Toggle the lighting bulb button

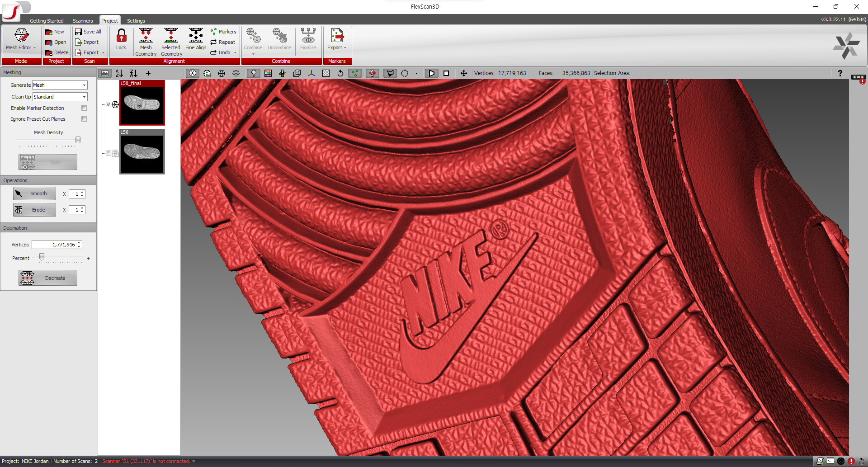(254, 73)
